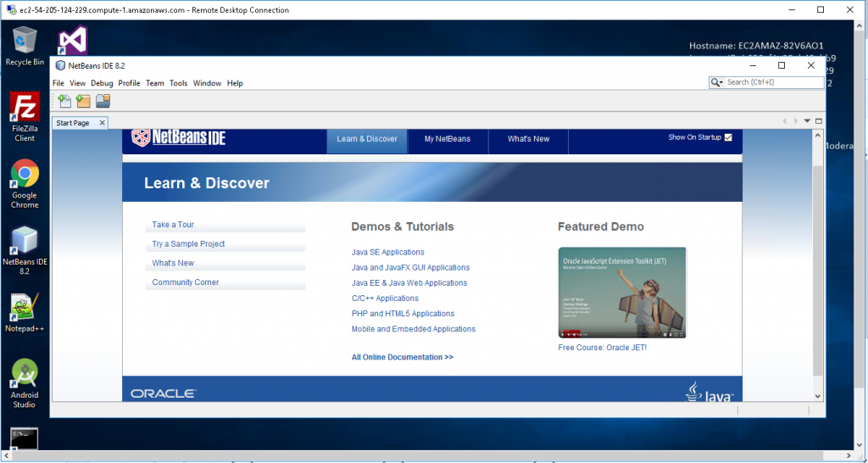The width and height of the screenshot is (868, 463).
Task: Launch Google Chrome desktop shortcut
Action: (x=25, y=183)
